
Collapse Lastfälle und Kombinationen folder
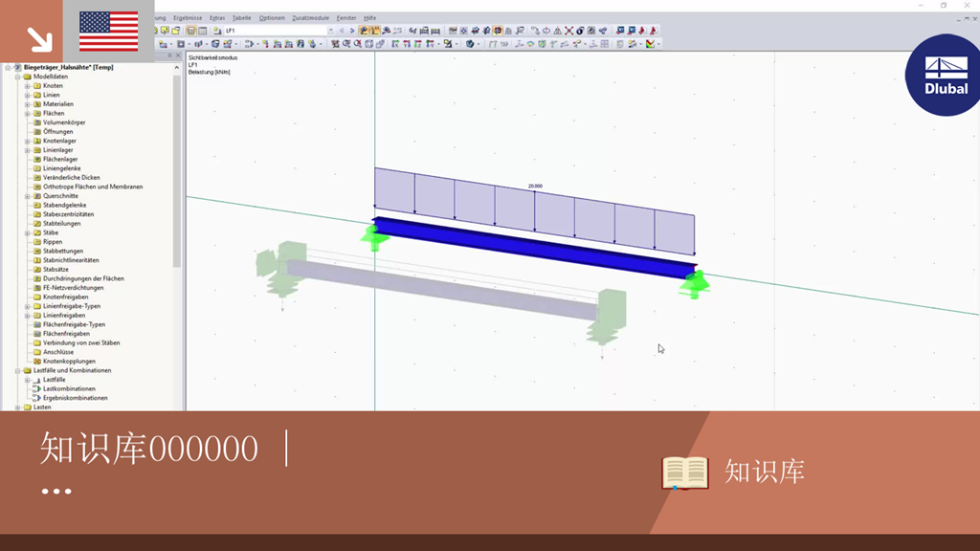point(18,370)
